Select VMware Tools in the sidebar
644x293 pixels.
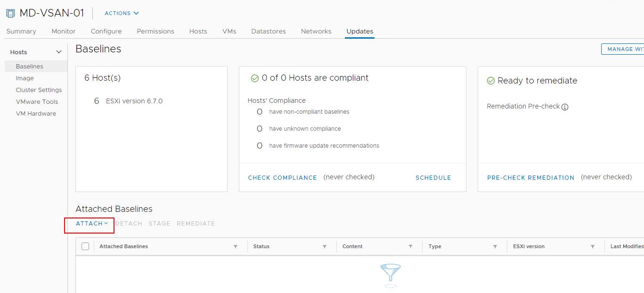tap(37, 102)
